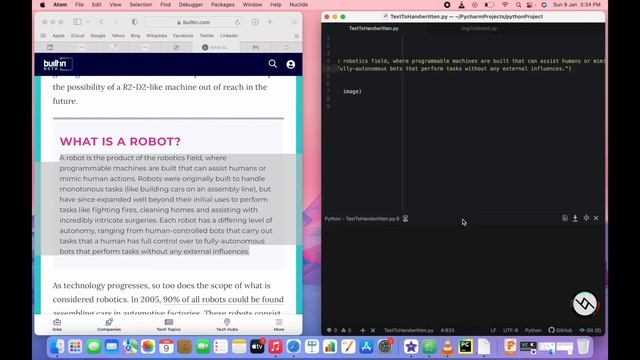640x360 pixels.
Task: Open Safari downloads button
Action: click(x=255, y=22)
